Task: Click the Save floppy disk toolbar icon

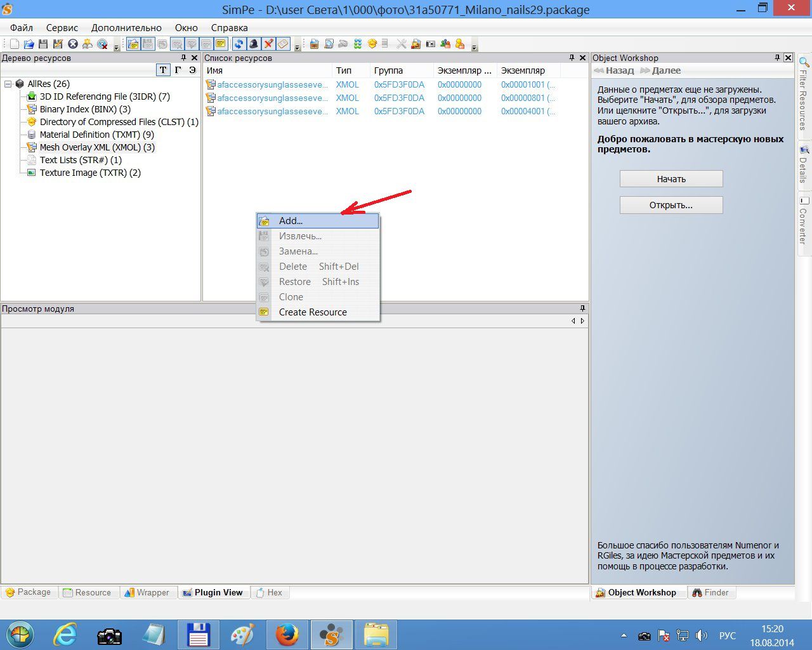Action: pos(43,44)
